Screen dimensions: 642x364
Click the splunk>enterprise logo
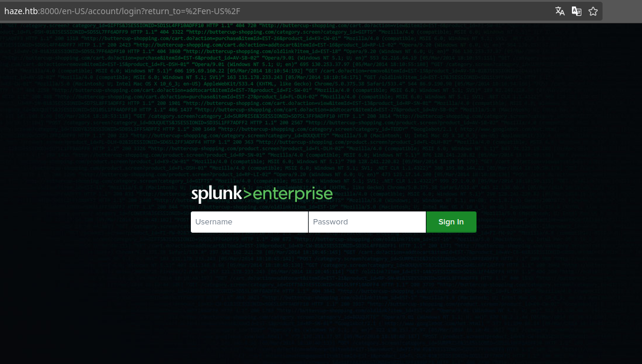(x=262, y=194)
